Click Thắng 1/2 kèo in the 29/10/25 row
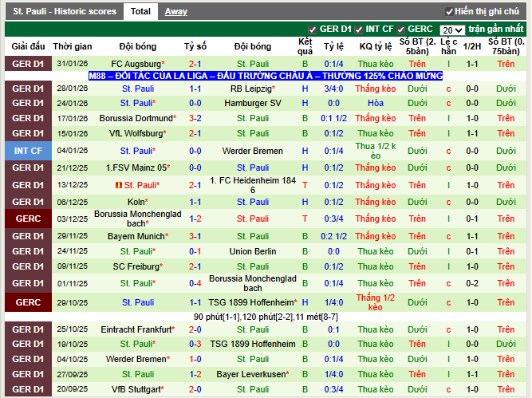 (x=376, y=302)
